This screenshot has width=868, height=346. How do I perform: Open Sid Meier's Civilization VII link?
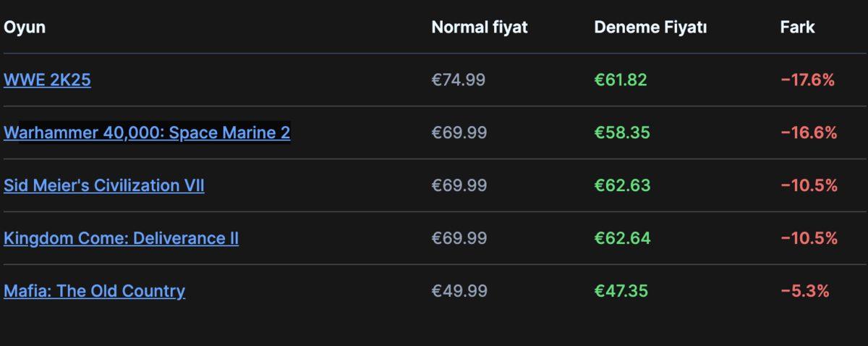103,185
